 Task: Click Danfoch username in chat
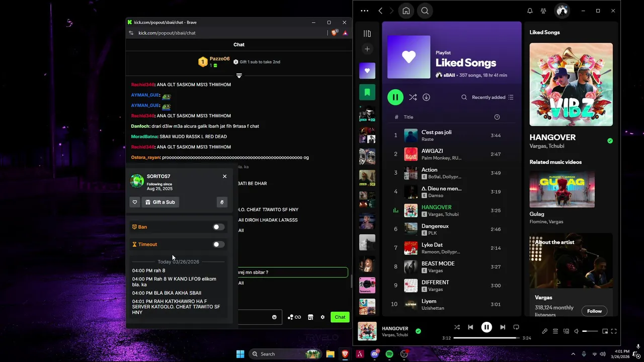pos(140,126)
